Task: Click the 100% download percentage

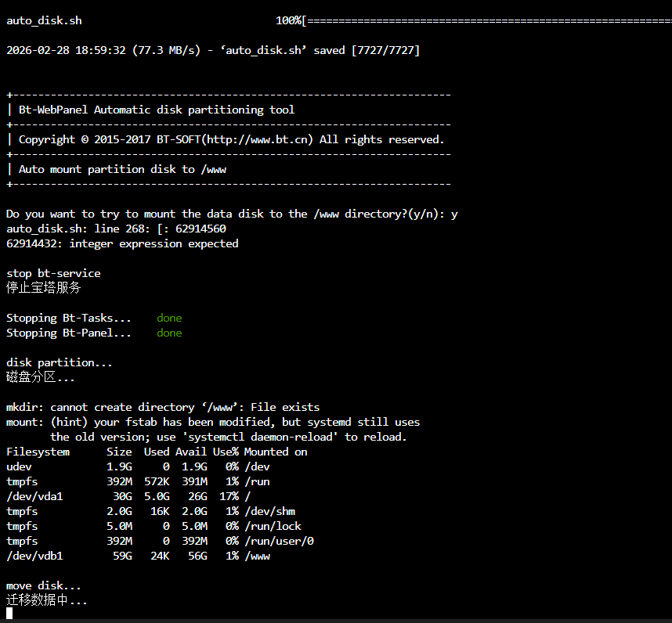Action: point(288,20)
